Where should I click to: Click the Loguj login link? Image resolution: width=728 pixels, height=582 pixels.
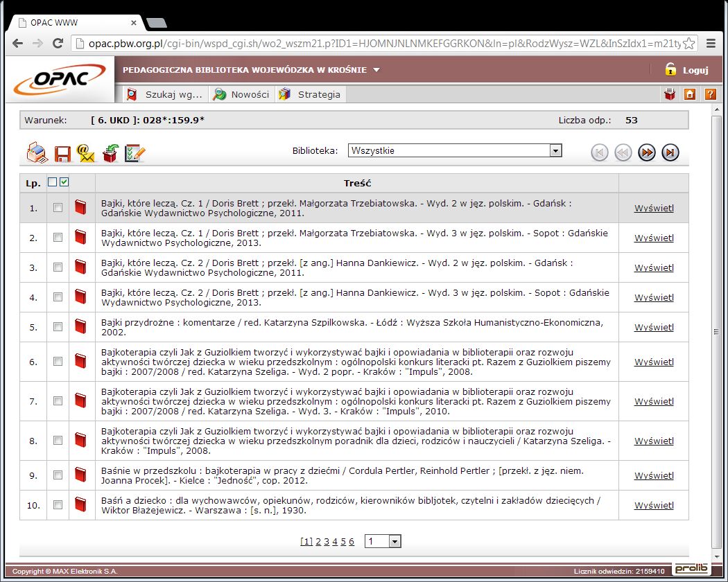coord(695,71)
